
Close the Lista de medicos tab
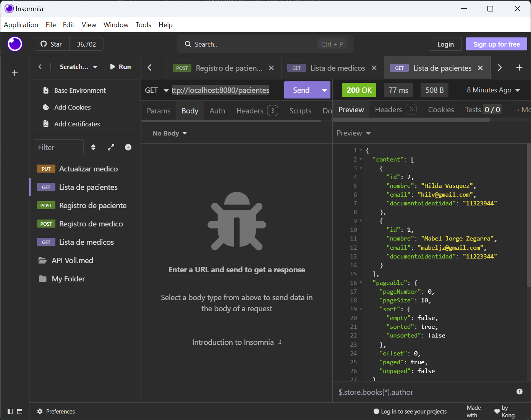pyautogui.click(x=374, y=68)
